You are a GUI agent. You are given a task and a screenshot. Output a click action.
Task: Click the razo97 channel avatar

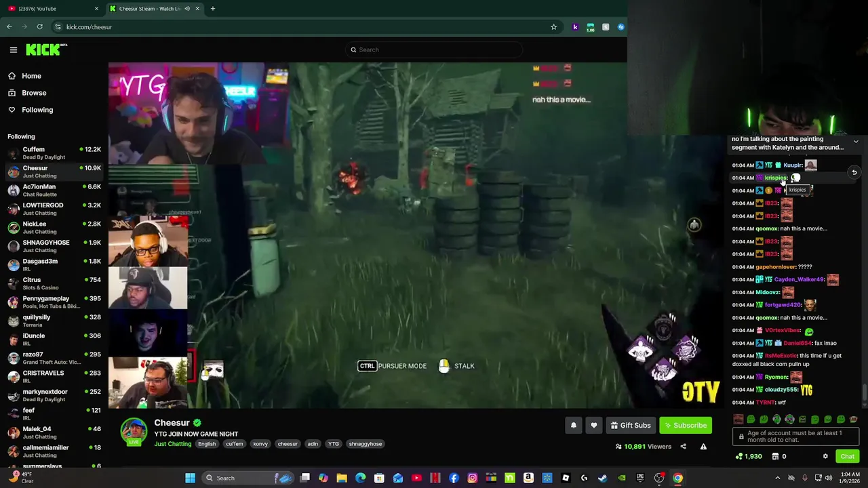click(14, 358)
